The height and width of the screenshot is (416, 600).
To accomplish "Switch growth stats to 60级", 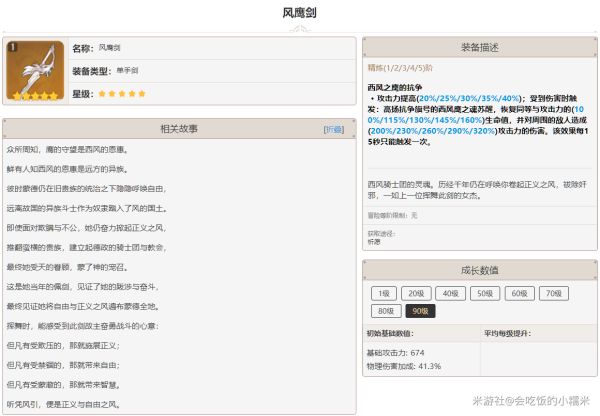I will click(518, 293).
